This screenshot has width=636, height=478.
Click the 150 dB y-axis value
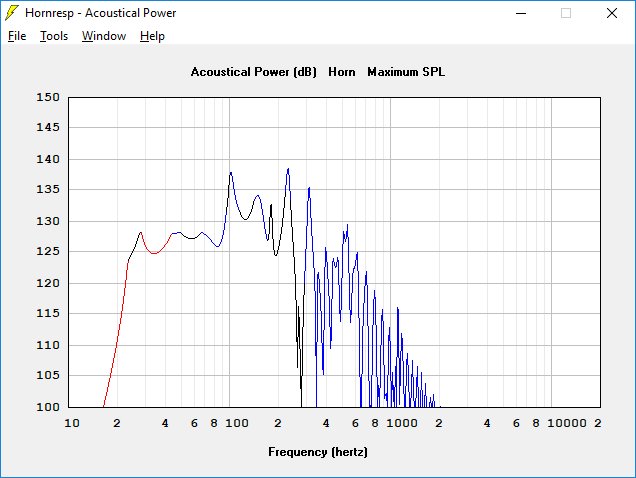(x=48, y=97)
